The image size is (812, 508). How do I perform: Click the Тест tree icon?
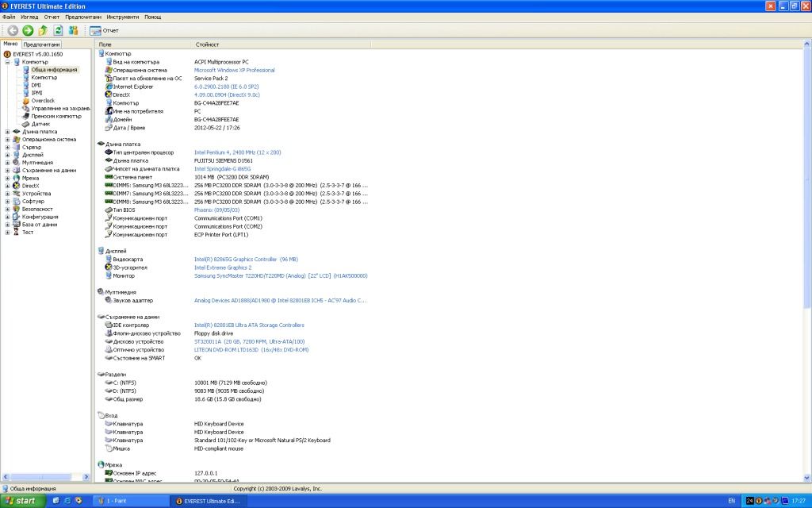pyautogui.click(x=17, y=233)
